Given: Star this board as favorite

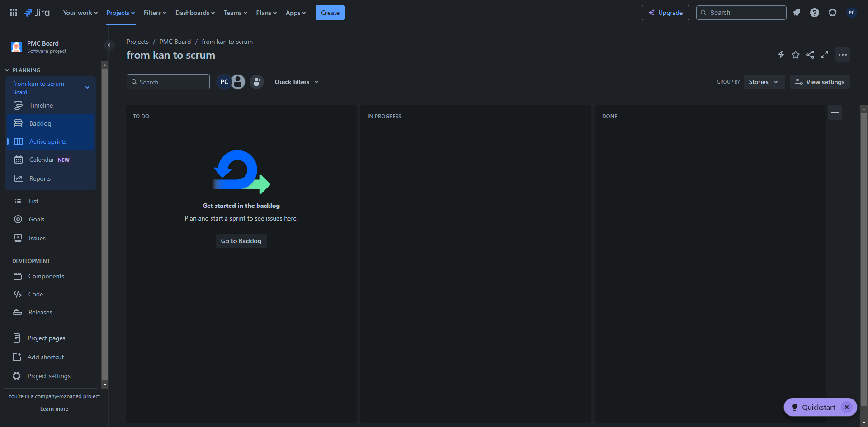Looking at the screenshot, I should (x=796, y=55).
